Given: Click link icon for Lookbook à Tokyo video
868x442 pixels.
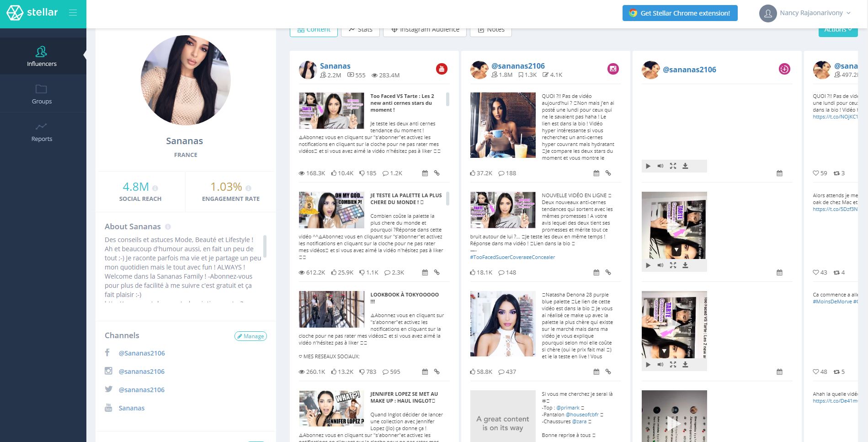Looking at the screenshot, I should pyautogui.click(x=437, y=372).
